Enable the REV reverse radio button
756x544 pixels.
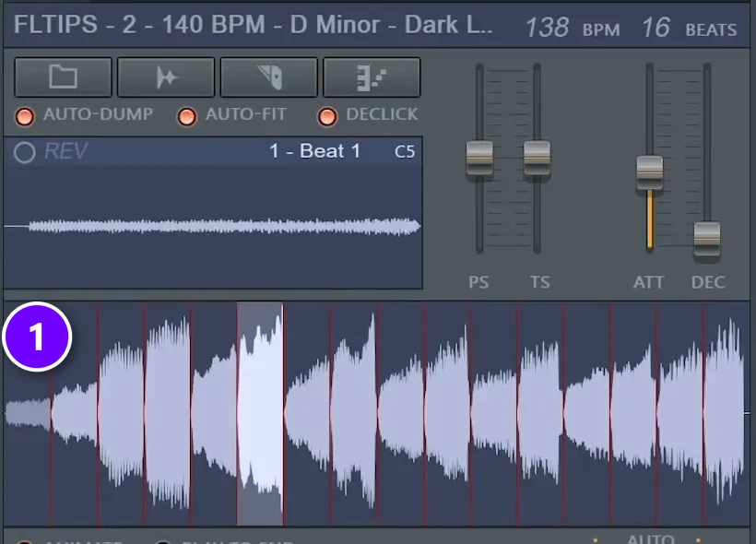(x=24, y=152)
